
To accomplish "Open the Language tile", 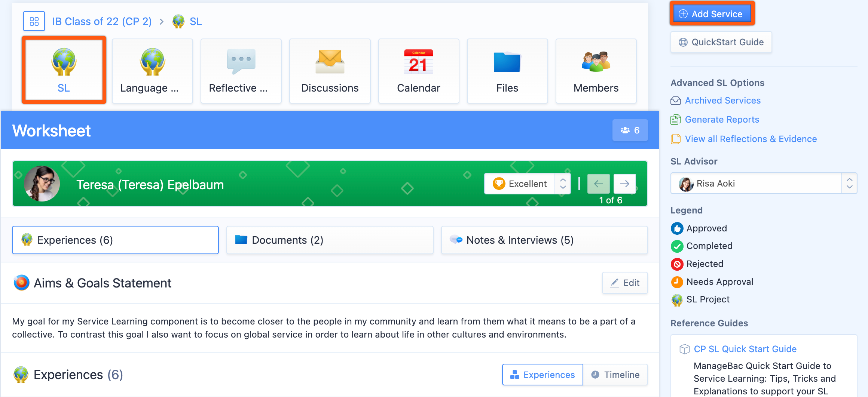I will click(152, 71).
